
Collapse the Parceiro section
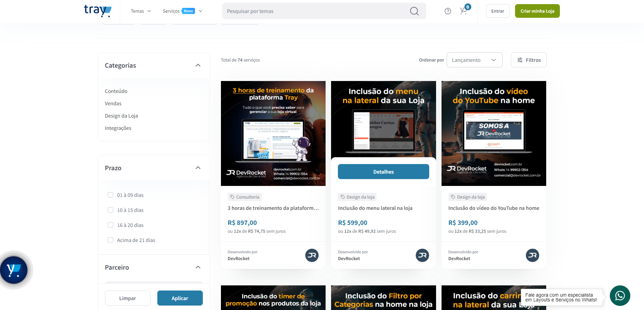198,267
